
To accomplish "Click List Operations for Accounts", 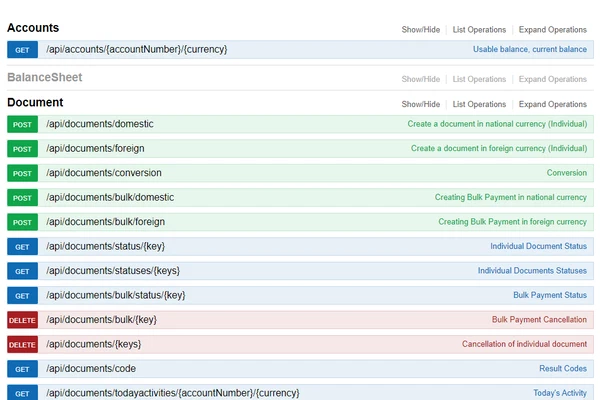I will 479,30.
